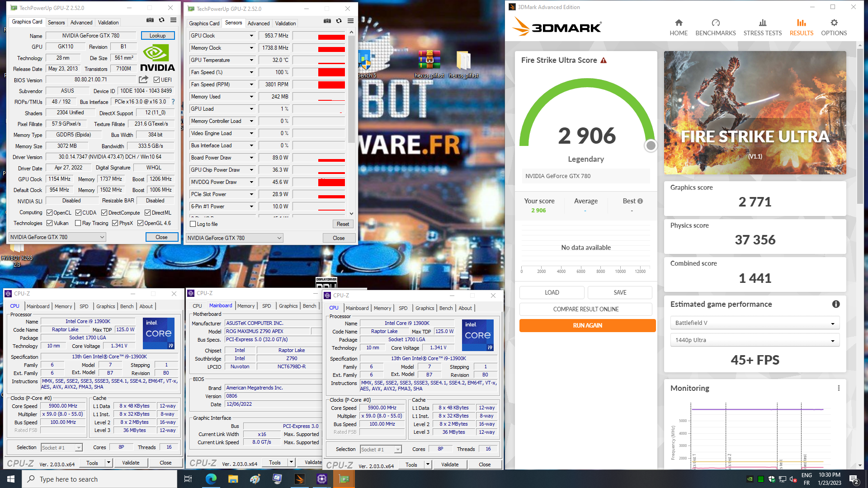Click the Windows Start button

(11, 479)
